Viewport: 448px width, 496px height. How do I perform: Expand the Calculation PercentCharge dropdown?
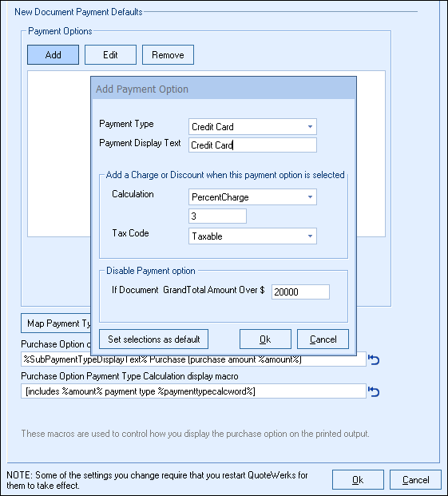310,197
